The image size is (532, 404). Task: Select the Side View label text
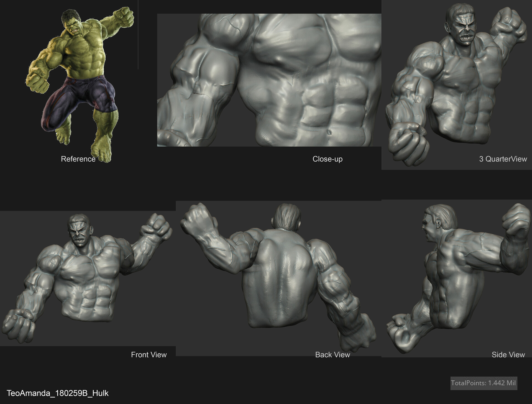(x=508, y=355)
